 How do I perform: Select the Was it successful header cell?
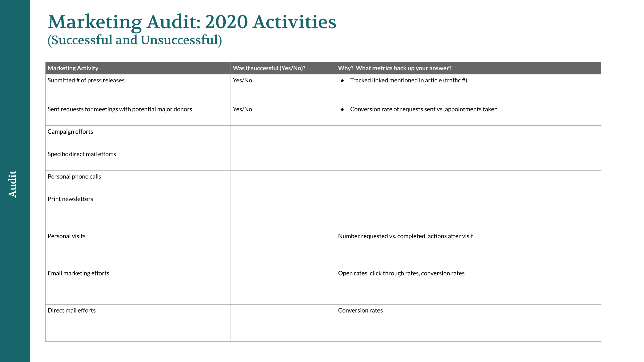coord(269,68)
